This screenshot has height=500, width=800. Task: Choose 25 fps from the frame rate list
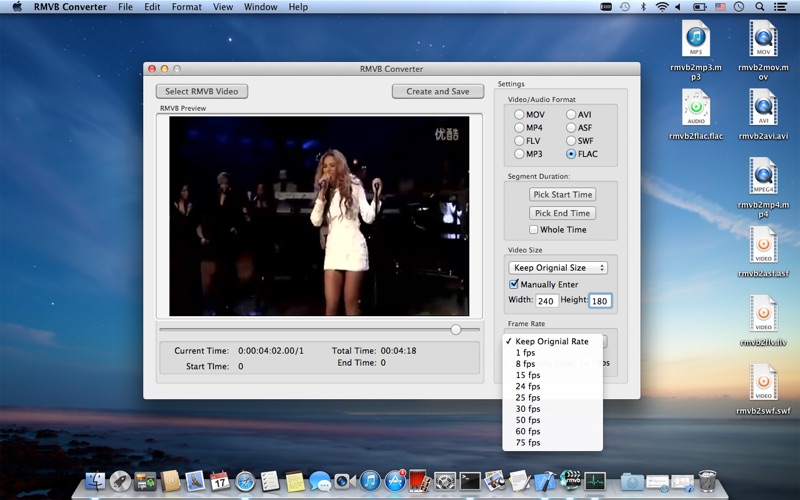[x=553, y=397]
